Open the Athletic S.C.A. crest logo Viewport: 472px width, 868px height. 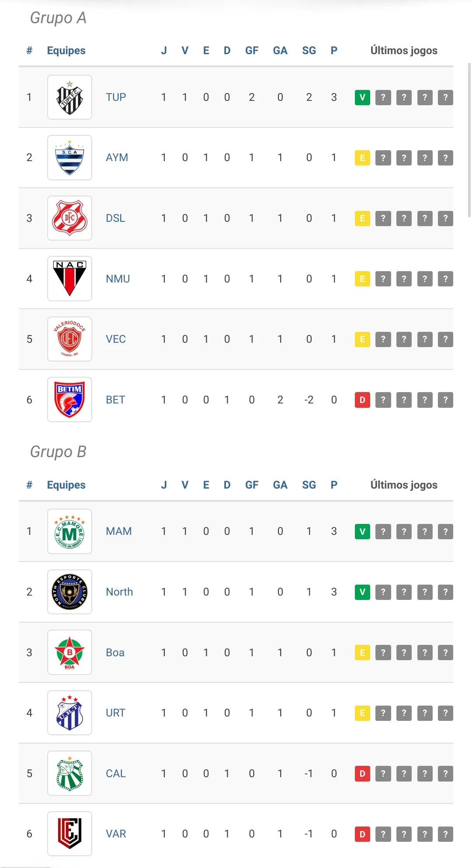[x=69, y=158]
